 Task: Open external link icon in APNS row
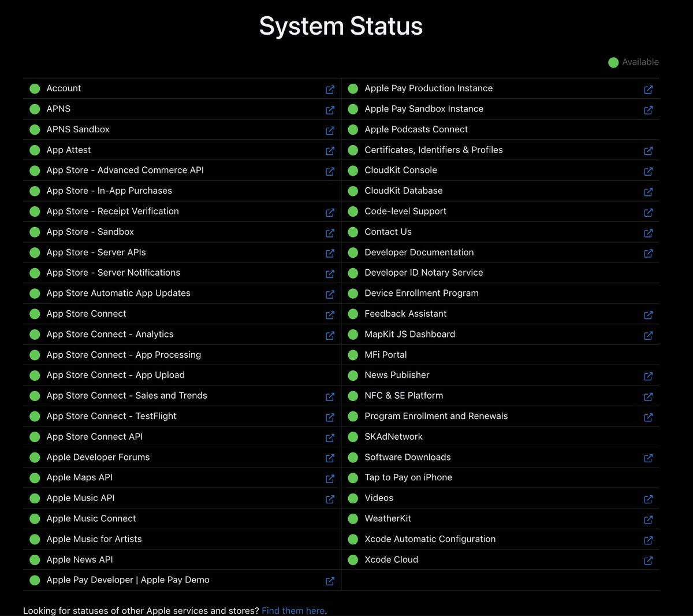330,110
